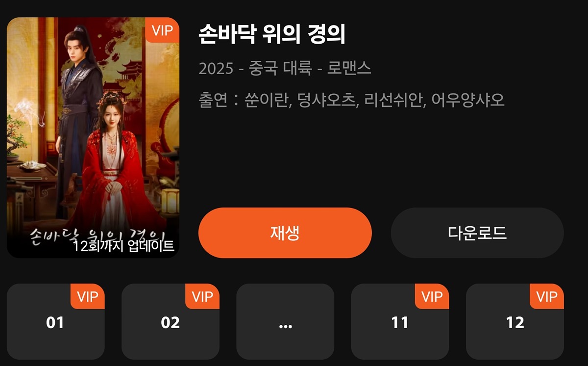Click the VIP badge on episode 11
The width and height of the screenshot is (588, 366).
pos(432,296)
